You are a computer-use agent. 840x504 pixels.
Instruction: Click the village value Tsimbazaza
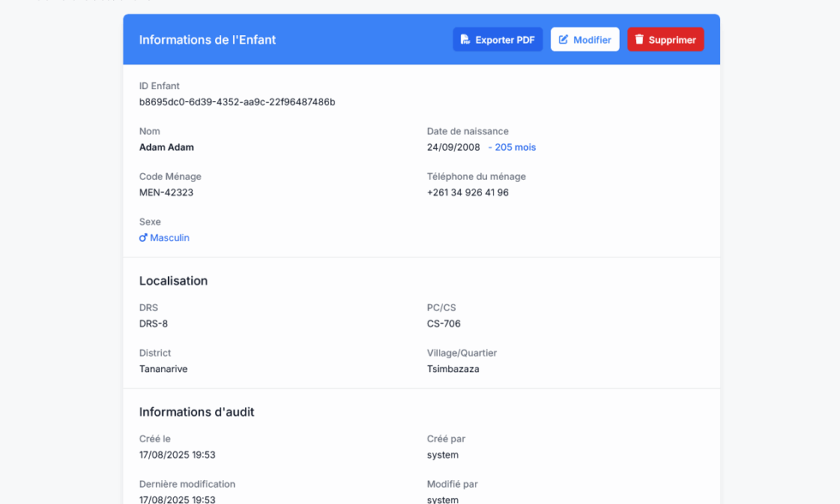point(453,369)
